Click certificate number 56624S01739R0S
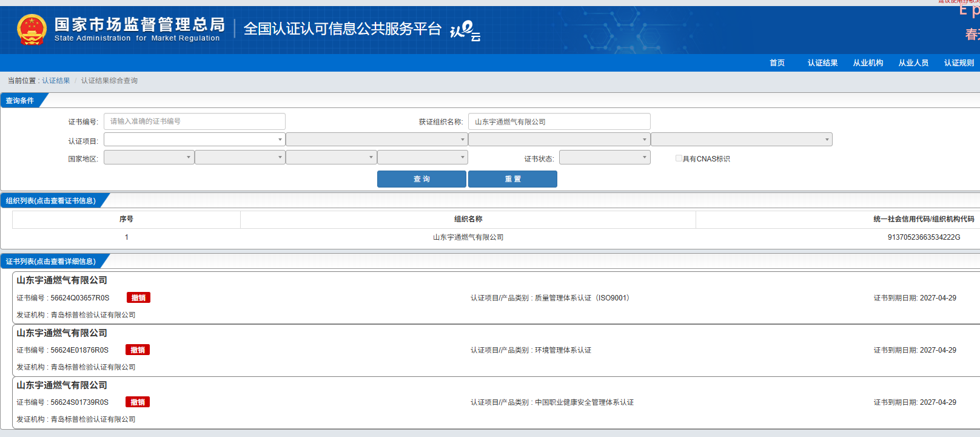Screen dimensions: 980x437 [x=79, y=402]
